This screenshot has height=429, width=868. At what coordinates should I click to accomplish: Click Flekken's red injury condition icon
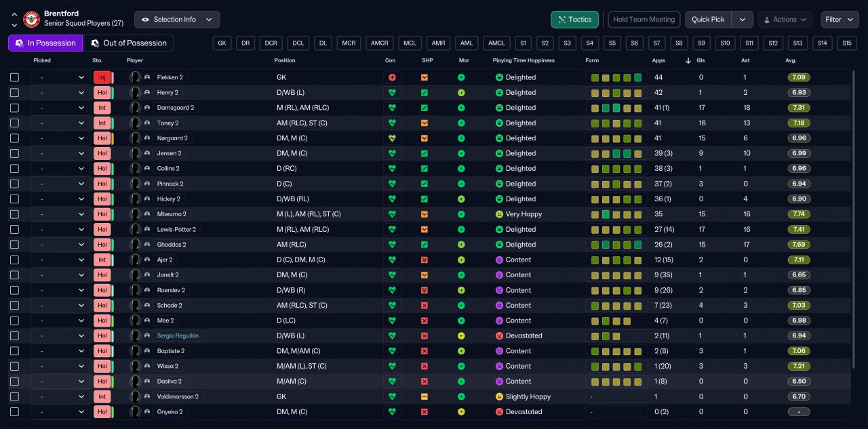pyautogui.click(x=391, y=77)
